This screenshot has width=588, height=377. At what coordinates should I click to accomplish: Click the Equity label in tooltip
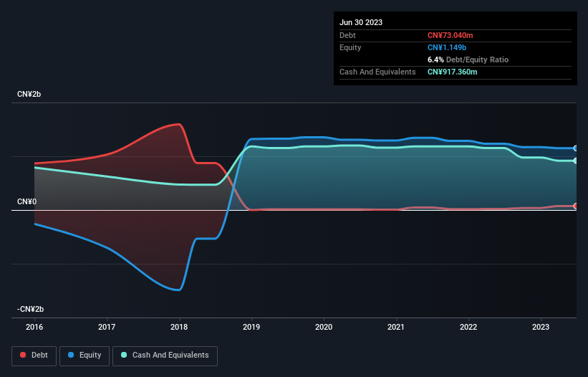[350, 47]
